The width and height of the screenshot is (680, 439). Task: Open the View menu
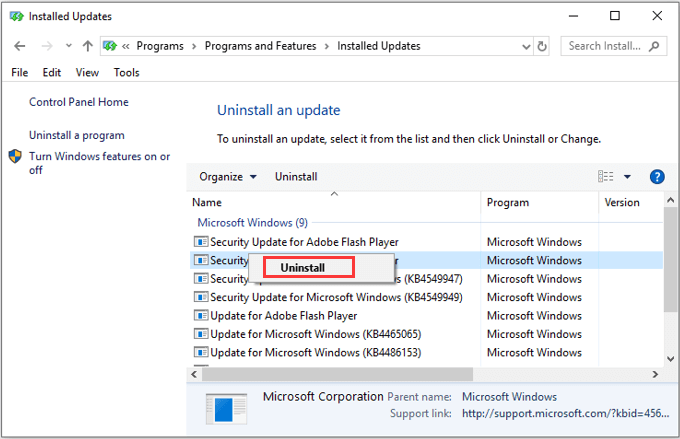tap(87, 72)
